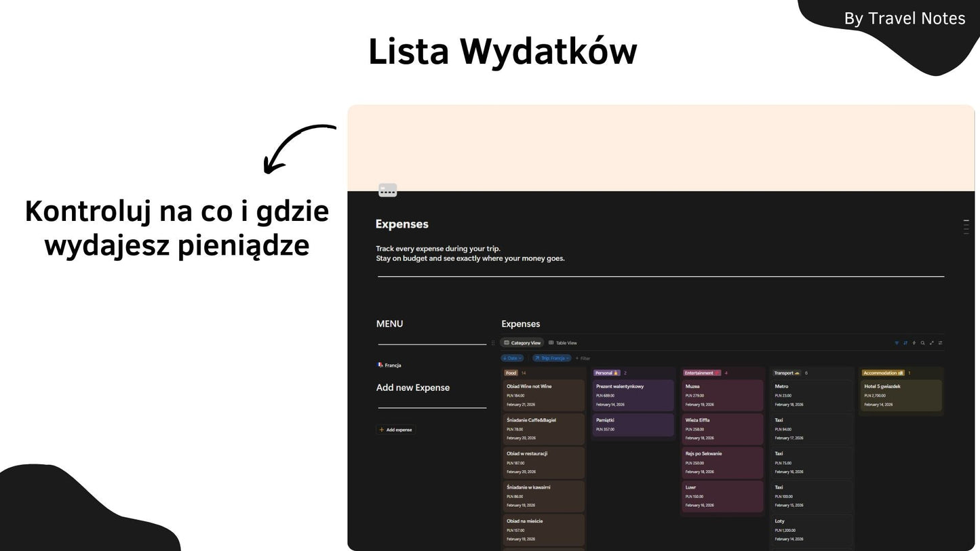Switch to Table View tab

(x=563, y=343)
